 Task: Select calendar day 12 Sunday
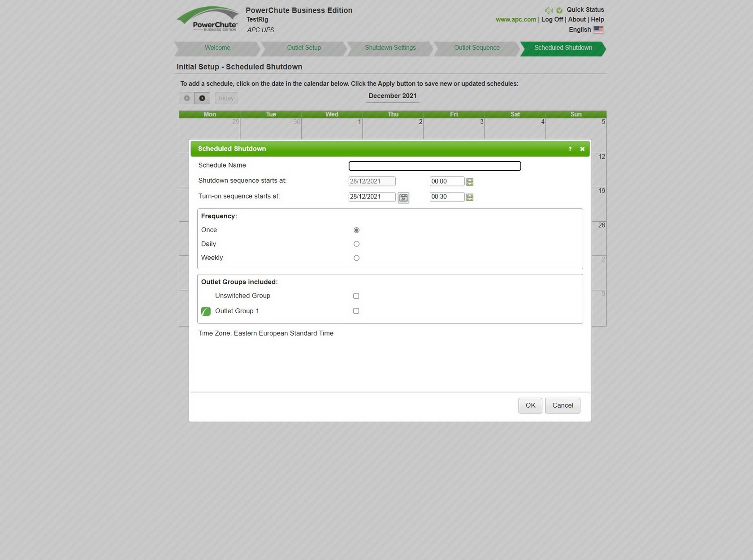[x=599, y=170]
